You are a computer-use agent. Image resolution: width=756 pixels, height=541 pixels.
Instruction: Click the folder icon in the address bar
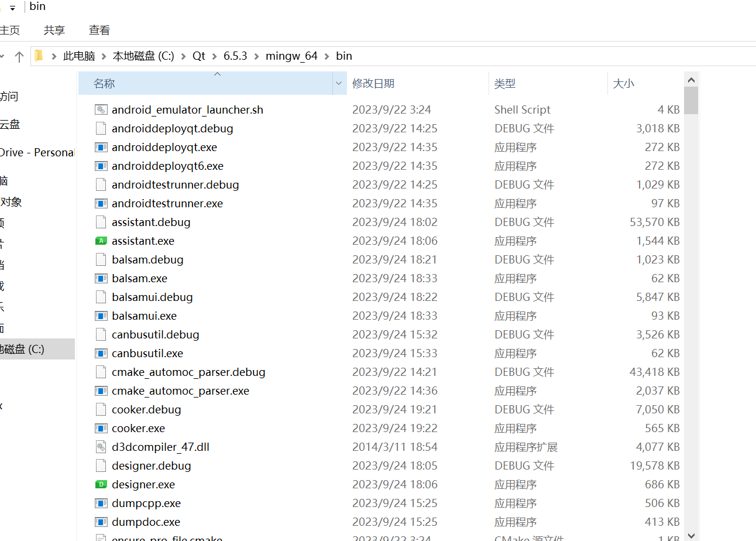(x=39, y=56)
